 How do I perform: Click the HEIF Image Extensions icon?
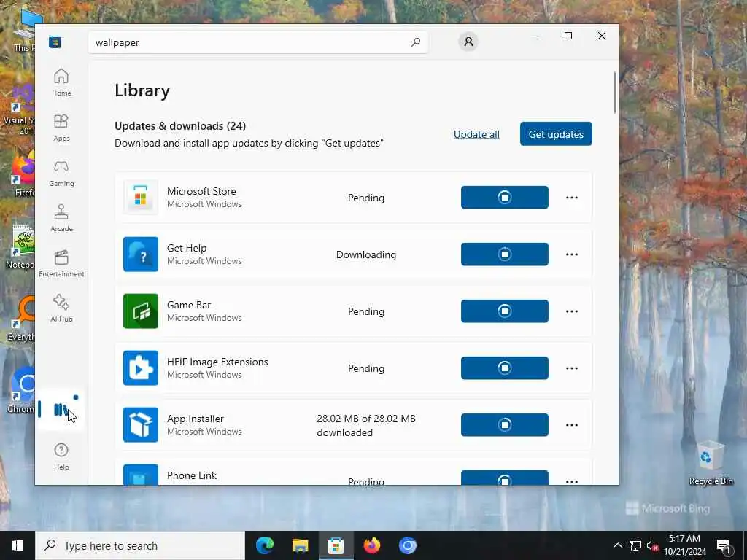point(141,368)
